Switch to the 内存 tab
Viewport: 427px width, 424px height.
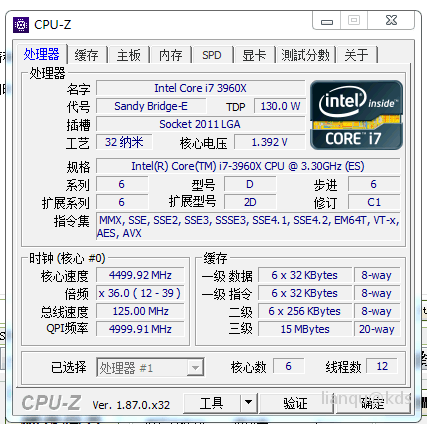click(x=171, y=55)
